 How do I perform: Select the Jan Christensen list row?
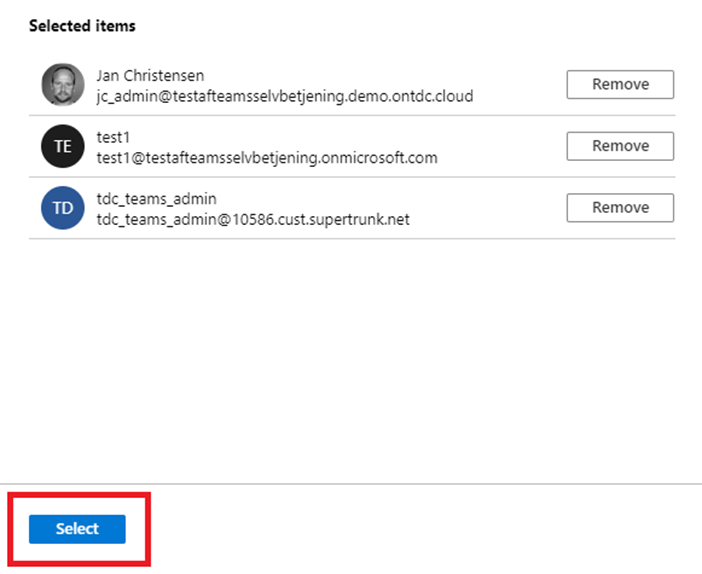pyautogui.click(x=352, y=85)
